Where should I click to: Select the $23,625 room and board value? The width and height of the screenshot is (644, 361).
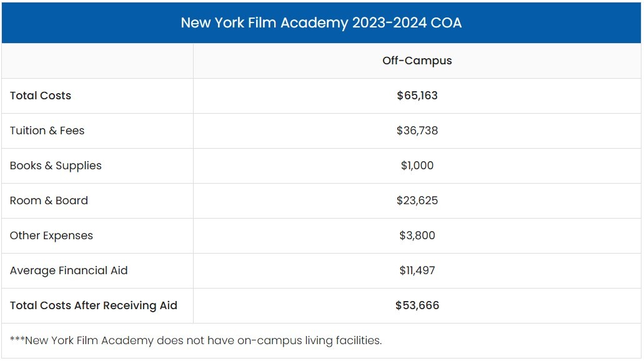point(417,200)
